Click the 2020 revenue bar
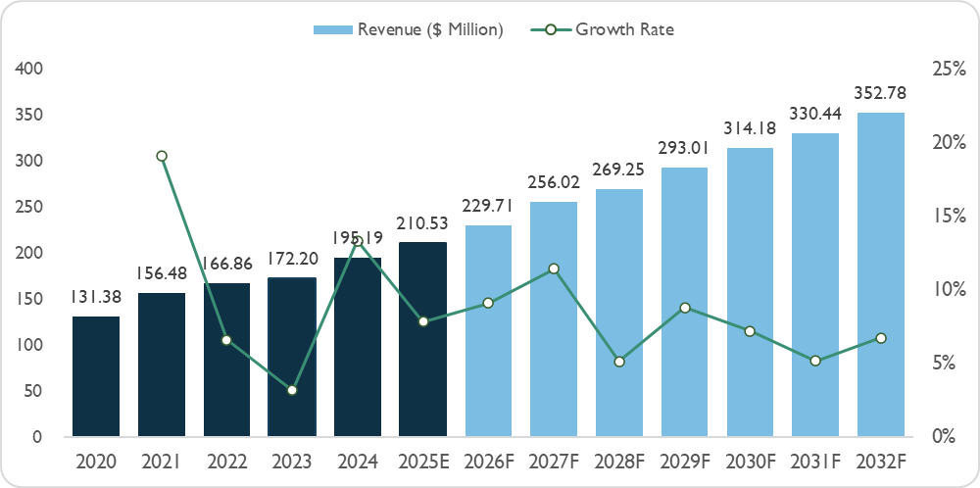980x488 pixels. [x=96, y=376]
